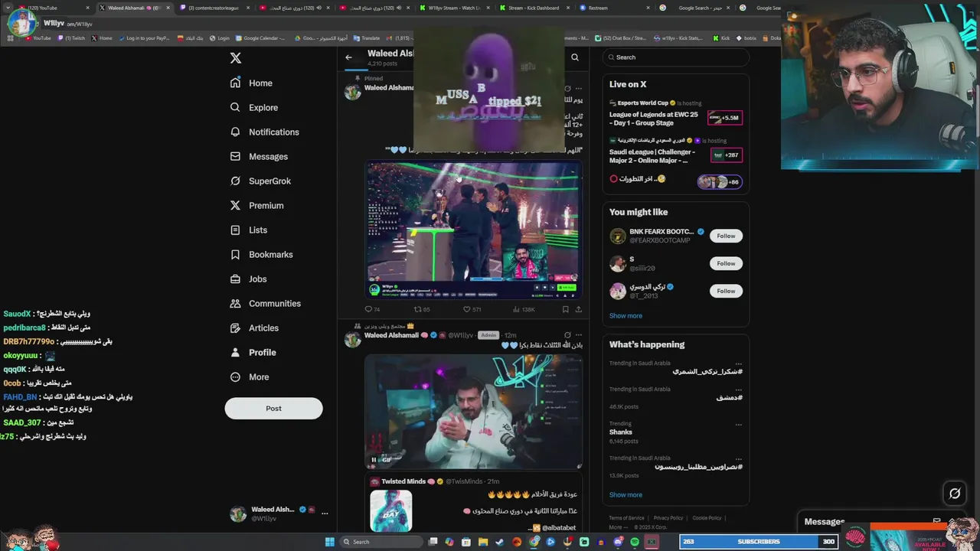The width and height of the screenshot is (980, 551).
Task: Open the Windows Start menu
Action: 329,542
